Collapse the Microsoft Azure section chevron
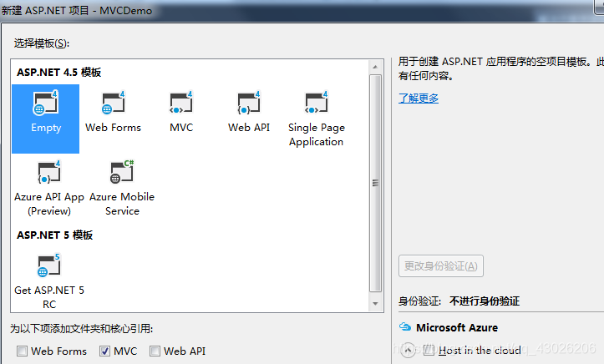Viewport: 604px width, 364px height. (x=408, y=350)
